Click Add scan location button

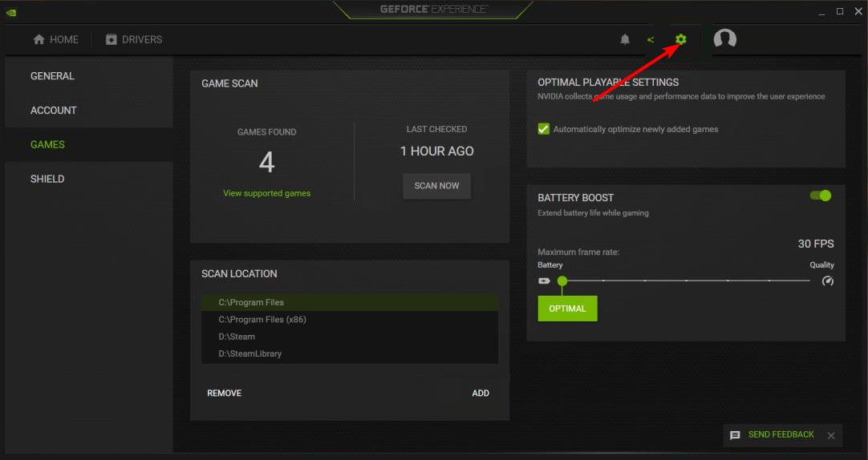click(x=481, y=393)
